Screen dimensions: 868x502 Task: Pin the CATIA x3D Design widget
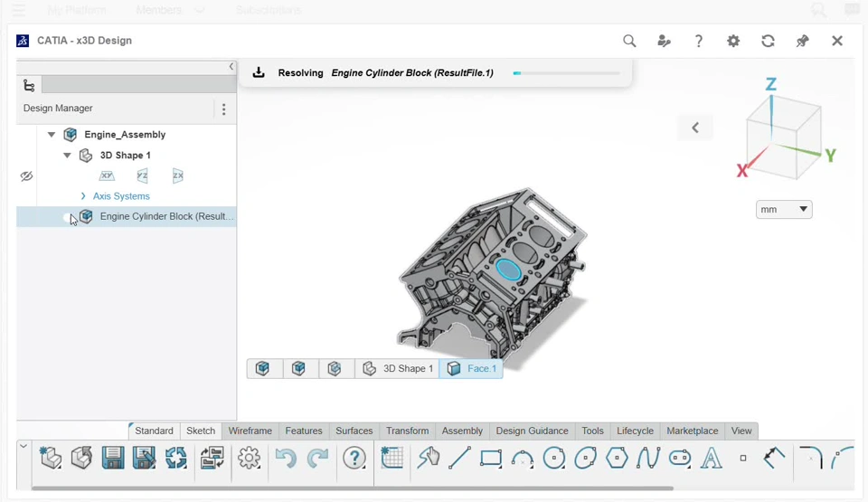(x=802, y=41)
